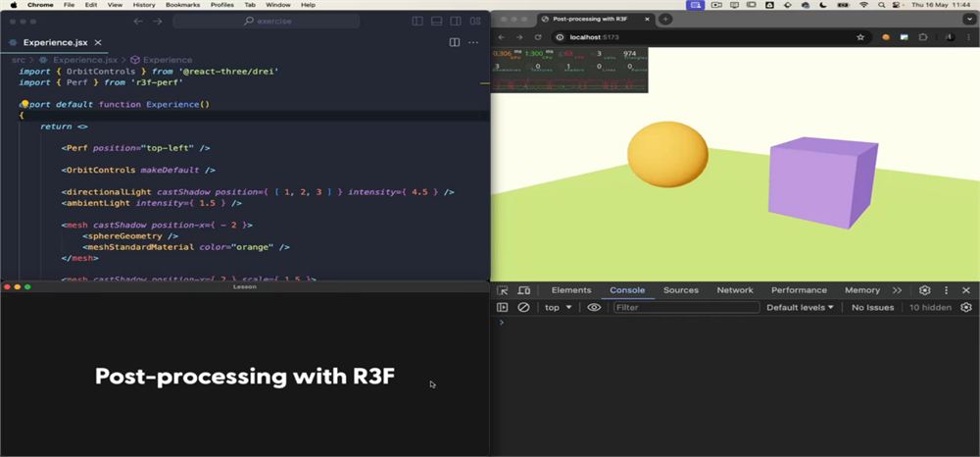Navigate back in VS Code
This screenshot has height=457, width=980.
coord(138,22)
